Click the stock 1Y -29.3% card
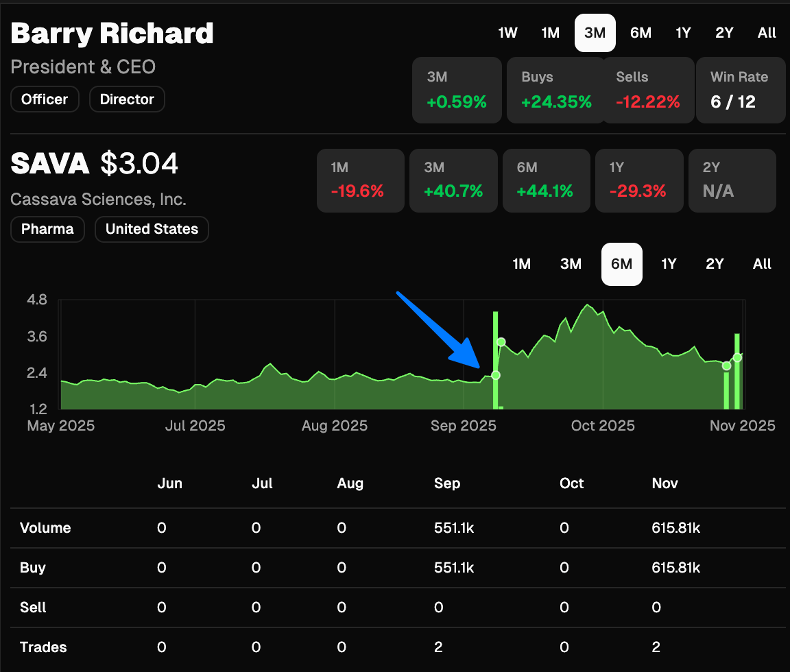This screenshot has width=790, height=672. [x=639, y=180]
